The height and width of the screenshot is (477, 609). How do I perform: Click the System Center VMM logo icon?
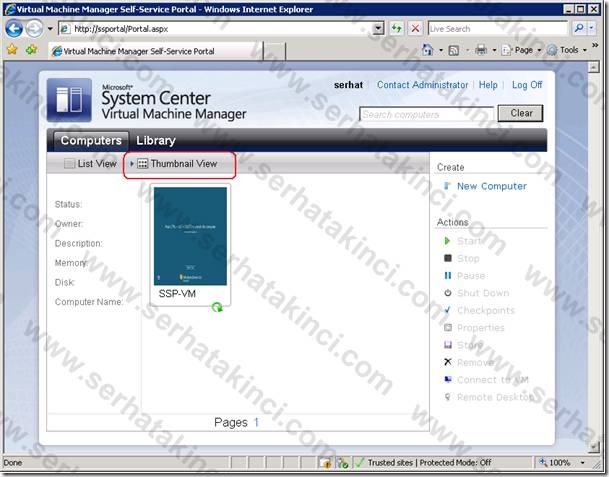(69, 100)
